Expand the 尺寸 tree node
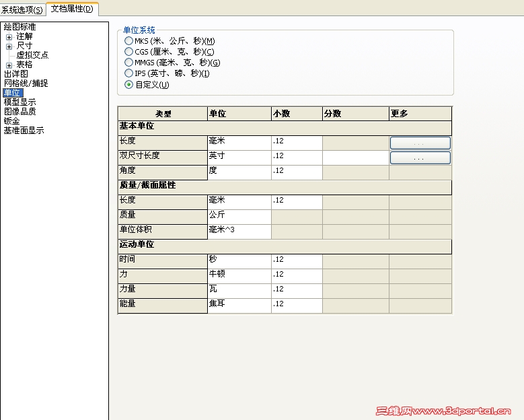Image resolution: width=524 pixels, height=420 pixels. [9, 46]
